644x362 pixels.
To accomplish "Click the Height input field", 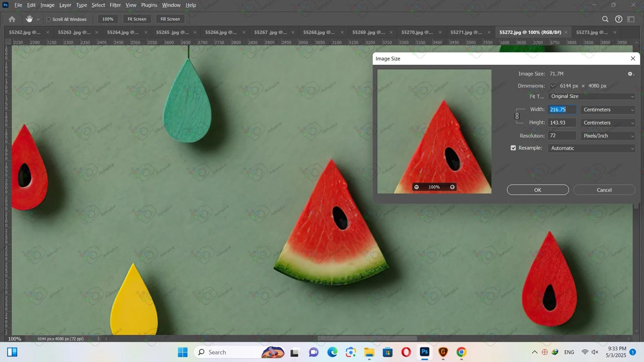I will click(562, 123).
